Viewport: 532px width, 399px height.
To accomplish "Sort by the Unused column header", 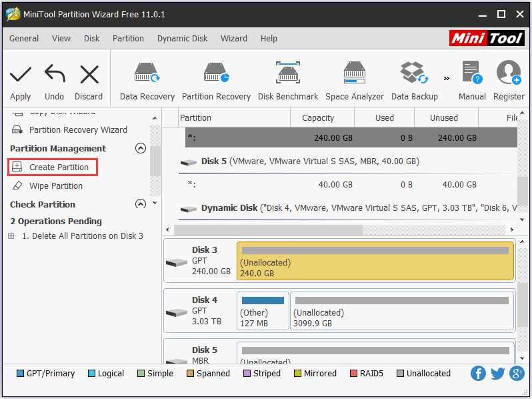I will pyautogui.click(x=446, y=117).
